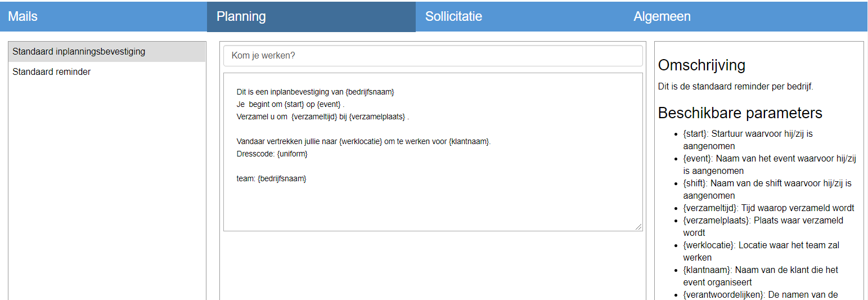Open the Mails tab

104,16
